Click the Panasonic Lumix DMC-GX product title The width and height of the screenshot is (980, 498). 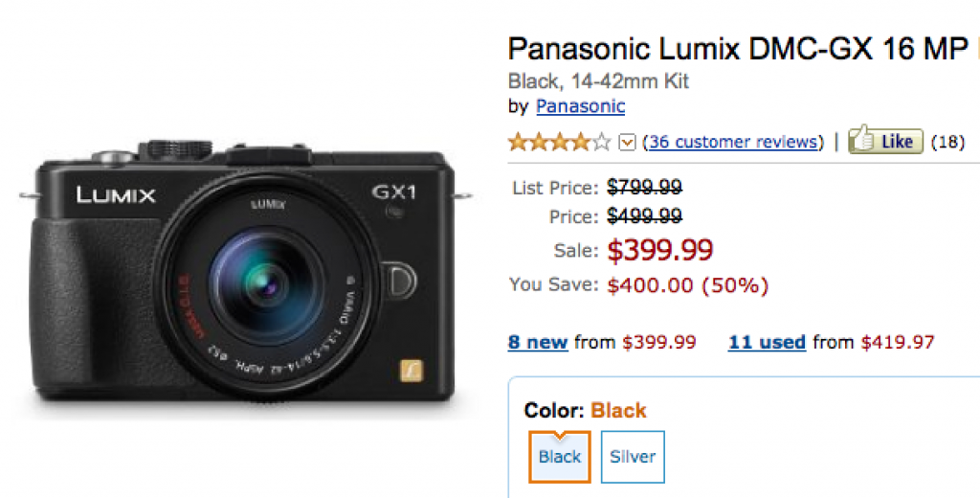tap(737, 49)
